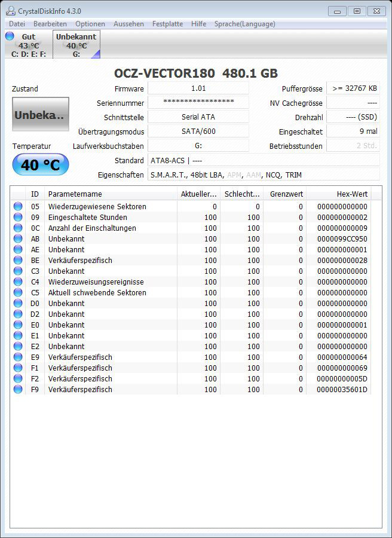
Task: Click the Parametername column header
Action: pos(111,194)
